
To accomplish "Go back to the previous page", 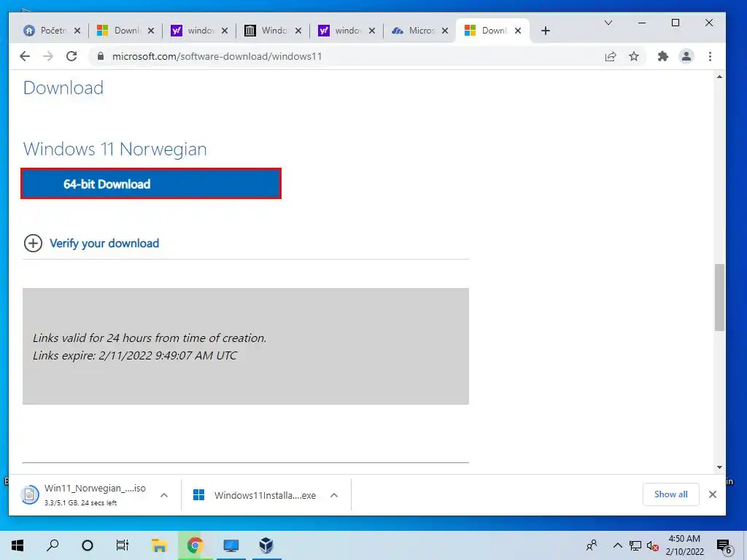I will point(25,56).
